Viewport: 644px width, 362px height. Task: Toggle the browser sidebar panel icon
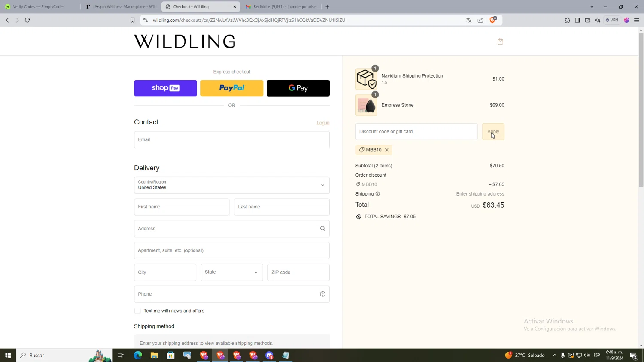pyautogui.click(x=577, y=20)
